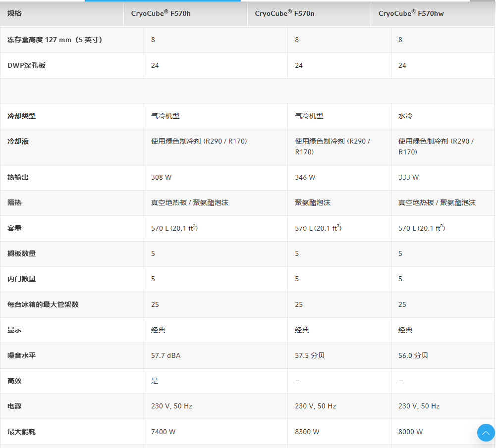Click the 每台冰箱的最大管架数 row label
The image size is (496, 448).
point(43,304)
